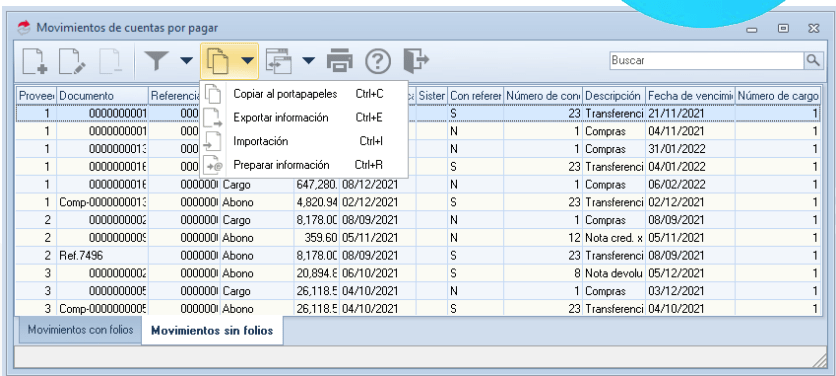Sort by Fecha de vencimiento column header
Screen dimensions: 836x376
coord(690,96)
